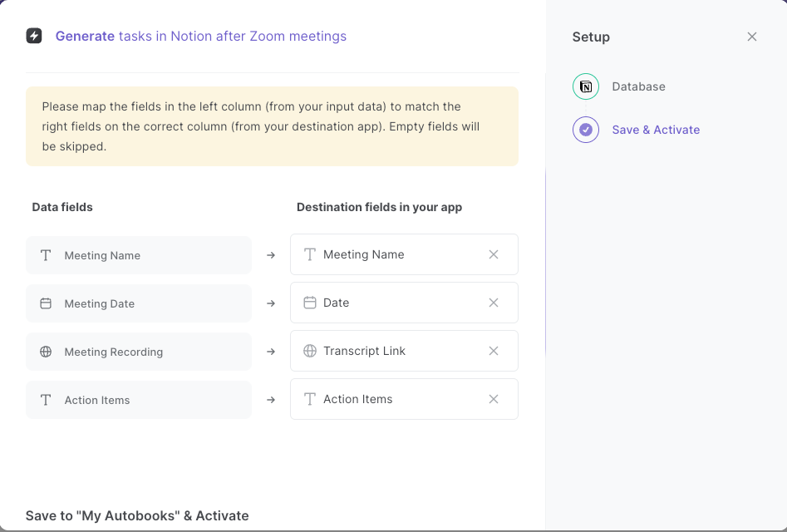Select the Meeting Recording data field
The width and height of the screenshot is (787, 532).
click(x=139, y=352)
